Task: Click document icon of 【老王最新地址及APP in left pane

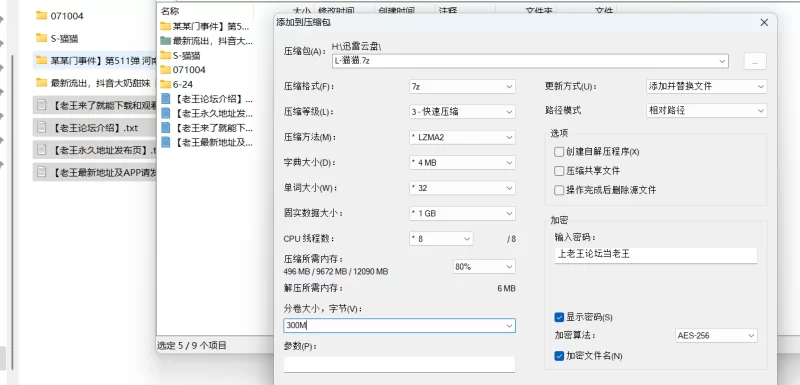Action: click(42, 172)
